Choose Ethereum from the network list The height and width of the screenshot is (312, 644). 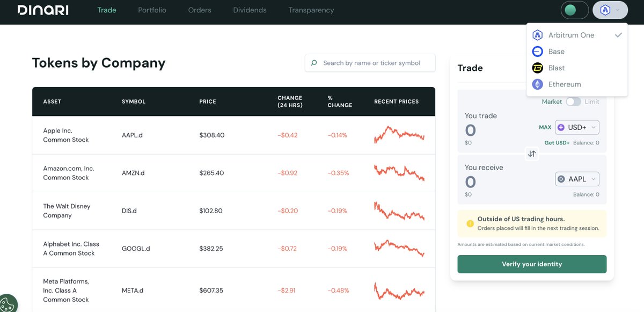(577, 84)
